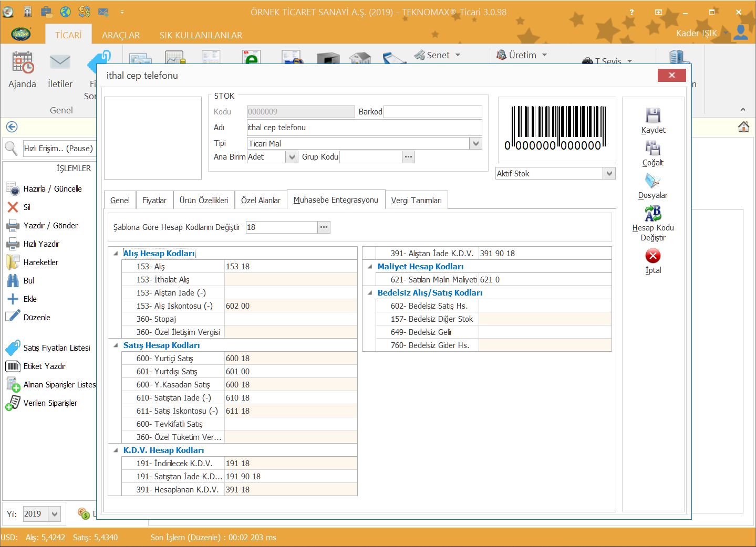The width and height of the screenshot is (756, 547).
Task: Click the home icon at right
Action: [x=743, y=127]
